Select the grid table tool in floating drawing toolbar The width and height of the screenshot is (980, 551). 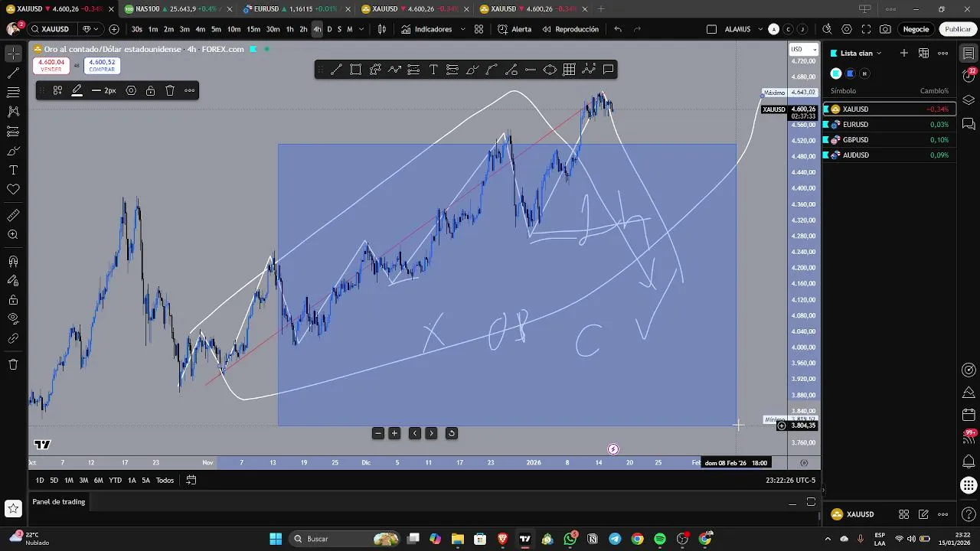click(x=569, y=70)
